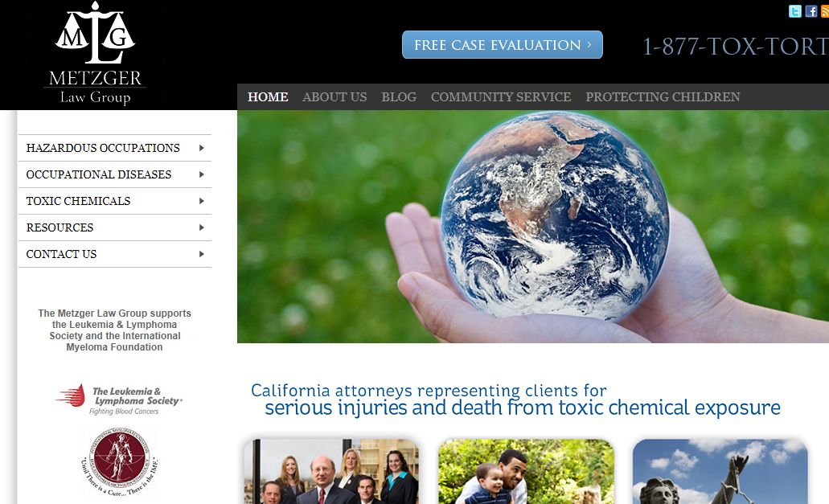Open the attorneys group photo thumbnail

(331, 471)
